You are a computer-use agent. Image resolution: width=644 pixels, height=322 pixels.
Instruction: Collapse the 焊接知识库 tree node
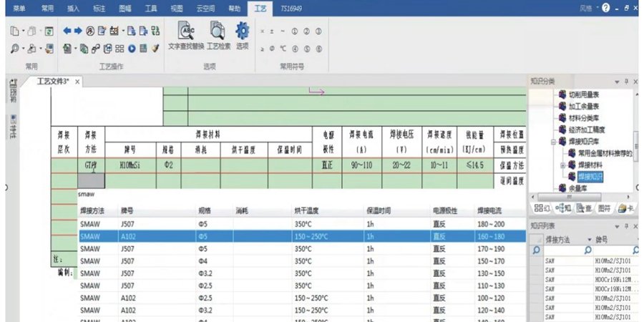click(555, 142)
